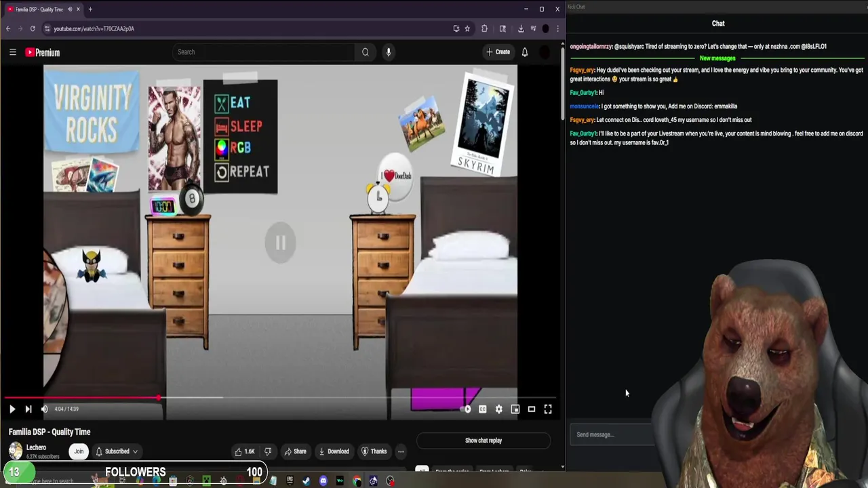868x488 pixels.
Task: Toggle closed captions on the video
Action: 482,409
